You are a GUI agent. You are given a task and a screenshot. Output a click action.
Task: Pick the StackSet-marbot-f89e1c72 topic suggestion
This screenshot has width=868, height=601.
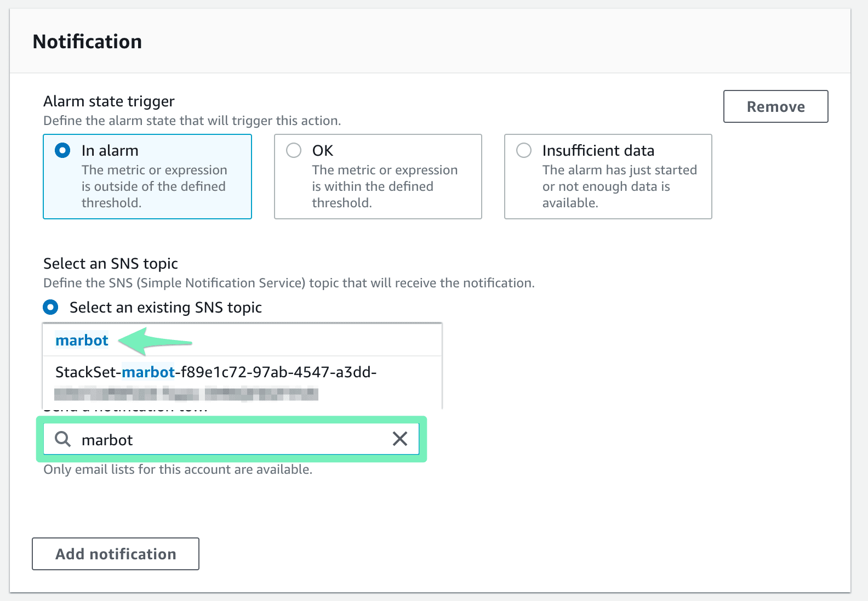click(x=242, y=383)
